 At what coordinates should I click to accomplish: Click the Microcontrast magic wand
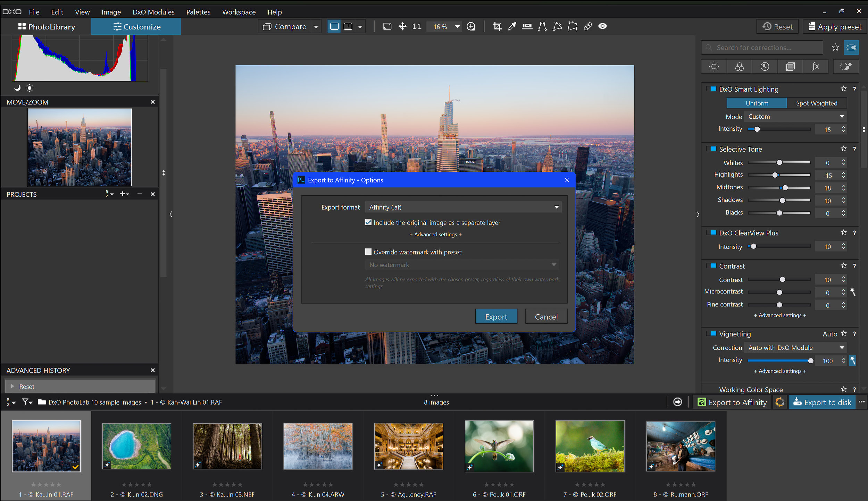pos(853,292)
